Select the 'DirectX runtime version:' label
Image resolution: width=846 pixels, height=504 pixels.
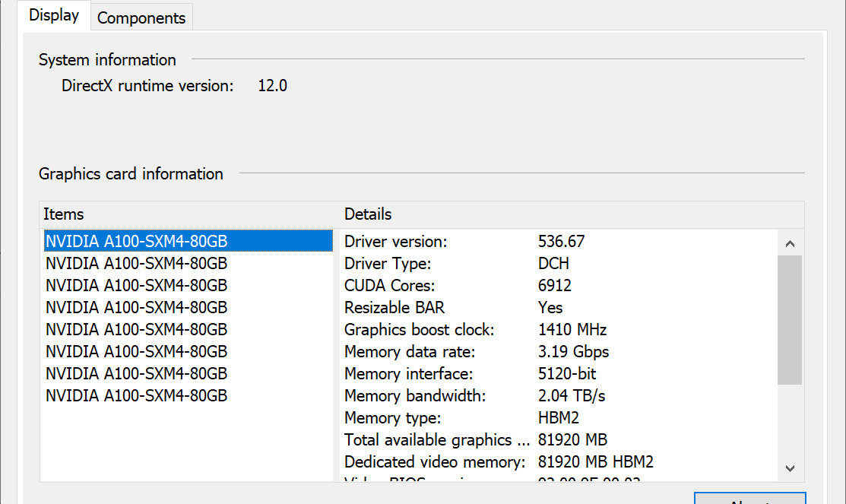coord(147,86)
